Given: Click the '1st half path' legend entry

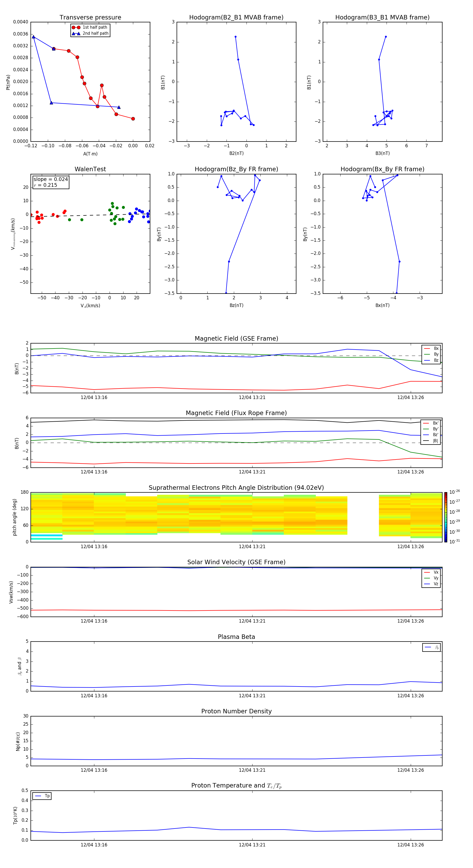Looking at the screenshot, I should (90, 27).
